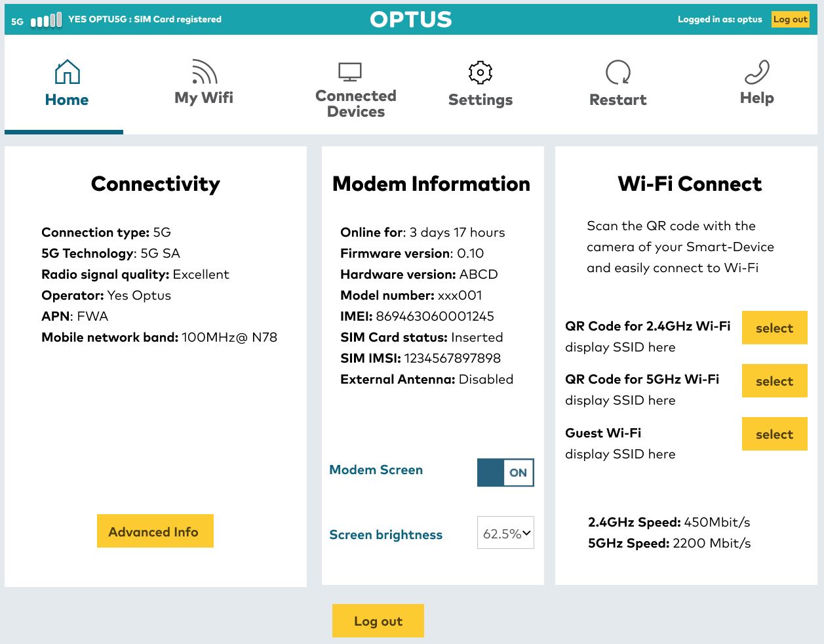The width and height of the screenshot is (824, 644).
Task: Click SSID text under 5GHz Wi-Fi
Action: point(620,400)
